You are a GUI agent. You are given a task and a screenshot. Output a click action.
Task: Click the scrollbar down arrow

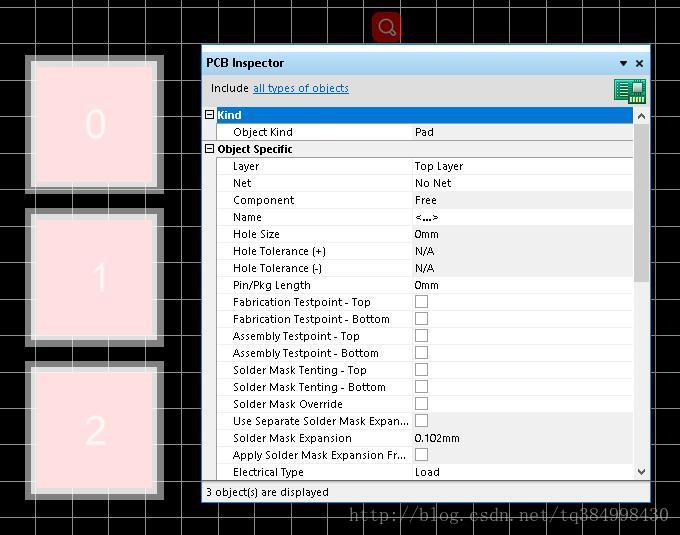pos(641,472)
